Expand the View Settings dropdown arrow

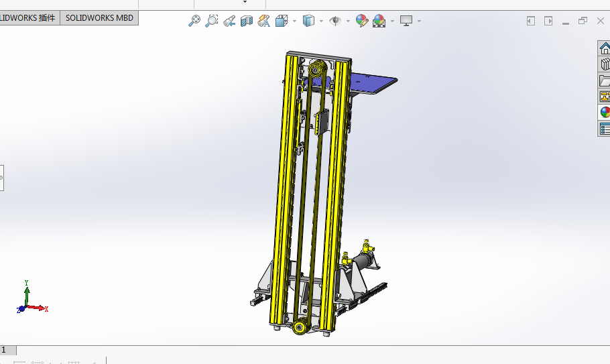[419, 21]
